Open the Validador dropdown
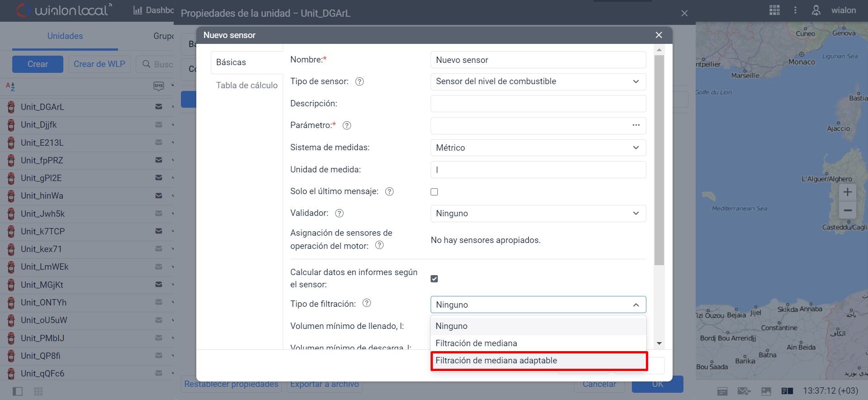Viewport: 868px width, 400px height. click(x=538, y=214)
